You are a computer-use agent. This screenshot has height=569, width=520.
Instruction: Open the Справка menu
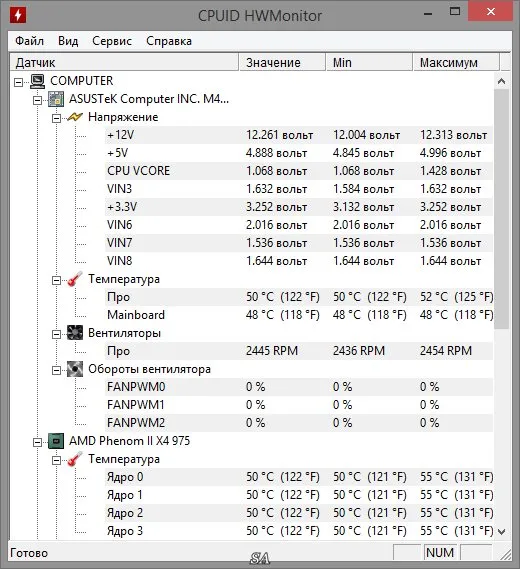169,41
